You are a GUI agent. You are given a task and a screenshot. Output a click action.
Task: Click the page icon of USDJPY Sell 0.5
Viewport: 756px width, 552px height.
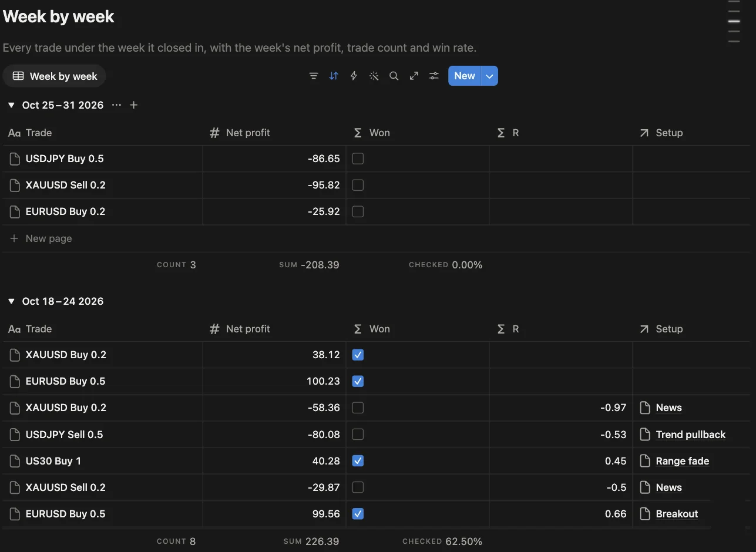[x=15, y=435]
